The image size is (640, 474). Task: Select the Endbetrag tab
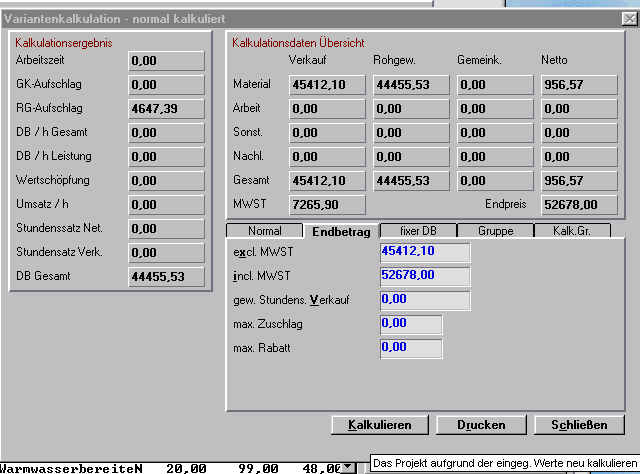(341, 231)
